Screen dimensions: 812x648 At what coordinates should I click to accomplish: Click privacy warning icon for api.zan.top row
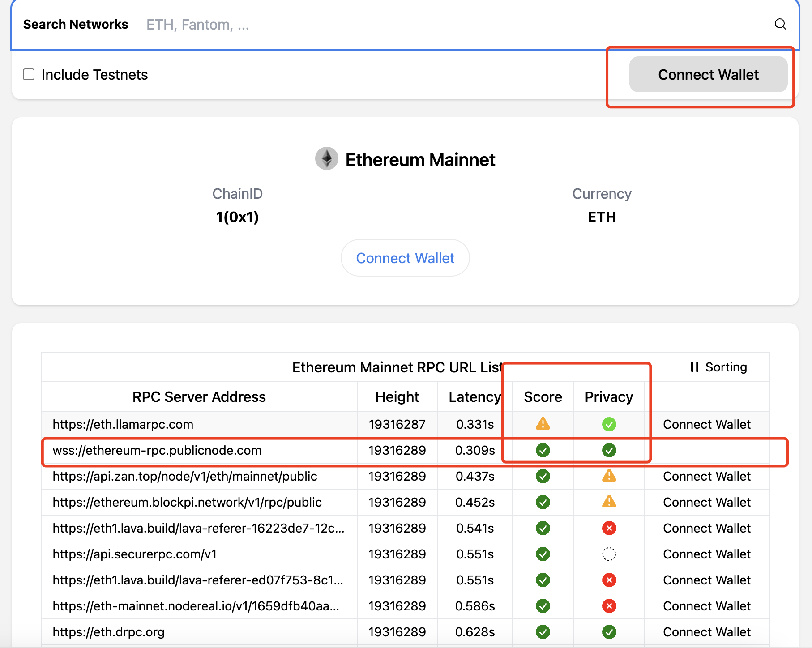pyautogui.click(x=609, y=475)
